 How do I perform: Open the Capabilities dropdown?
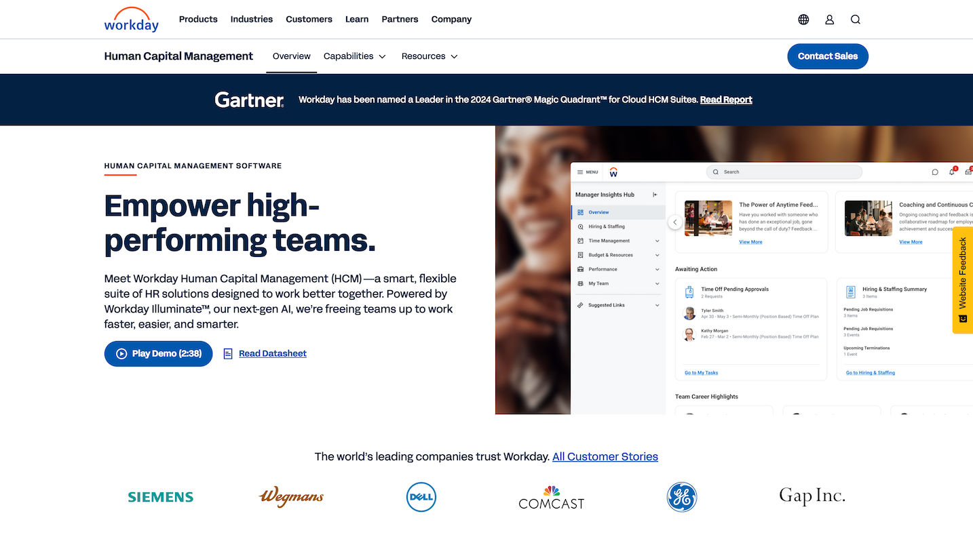(x=355, y=56)
